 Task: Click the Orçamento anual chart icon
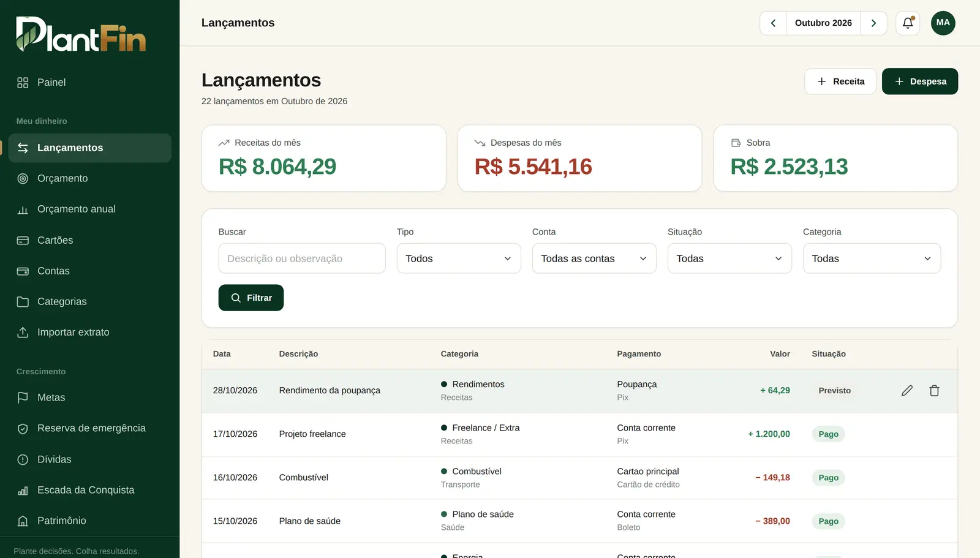(23, 209)
